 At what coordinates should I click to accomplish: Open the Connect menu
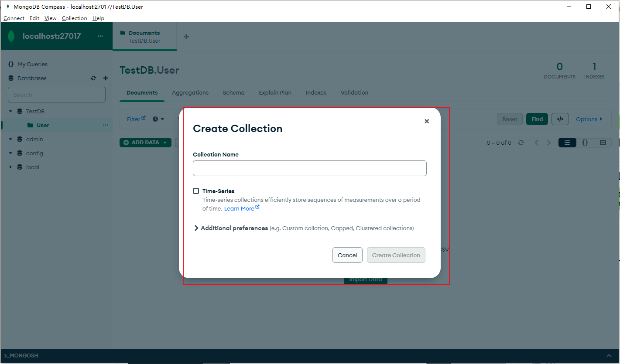[x=14, y=18]
